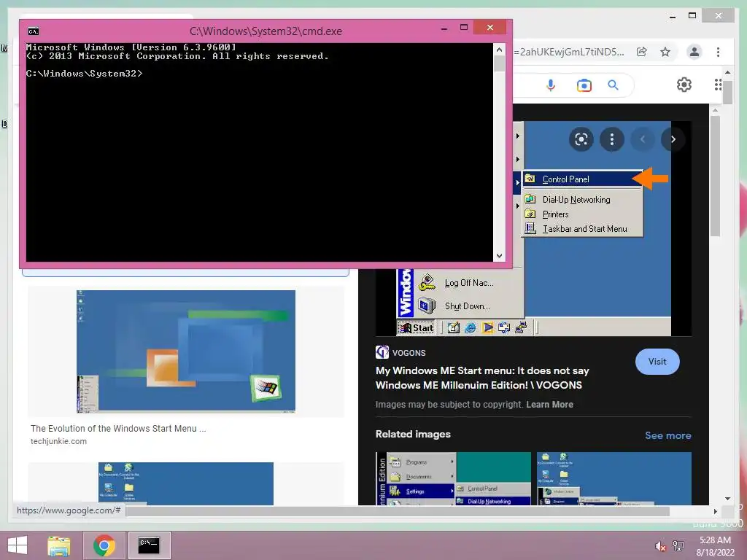Open Google quick settings gear
The height and width of the screenshot is (560, 747).
(684, 85)
